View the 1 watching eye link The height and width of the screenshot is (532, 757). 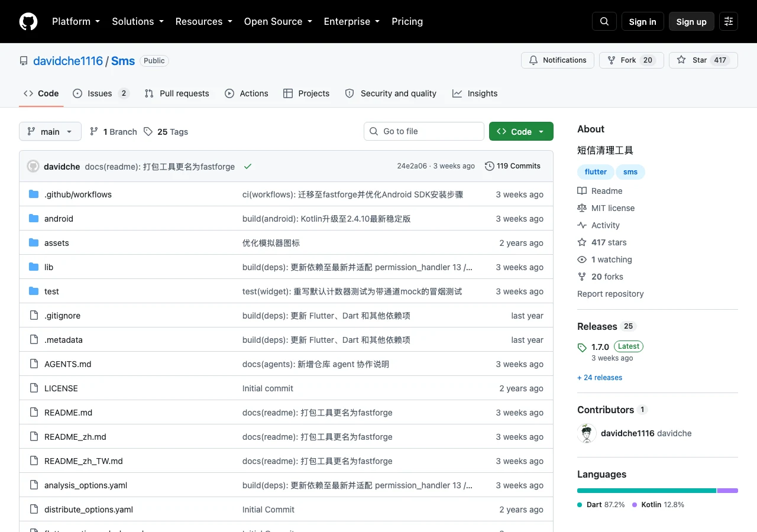(x=604, y=259)
